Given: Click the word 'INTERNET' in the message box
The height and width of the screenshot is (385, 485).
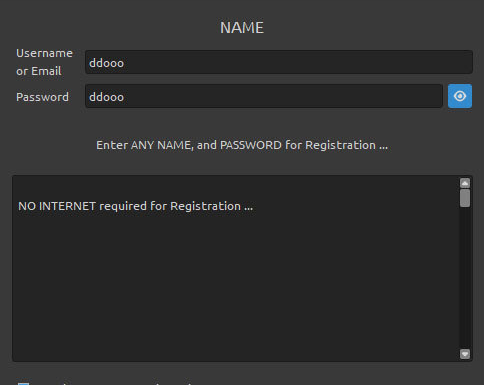Looking at the screenshot, I should click(67, 206).
